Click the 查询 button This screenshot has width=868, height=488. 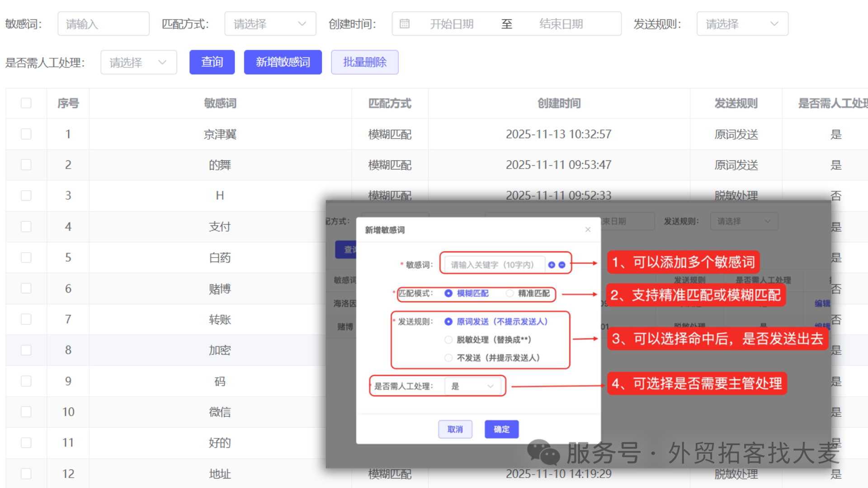pyautogui.click(x=212, y=62)
